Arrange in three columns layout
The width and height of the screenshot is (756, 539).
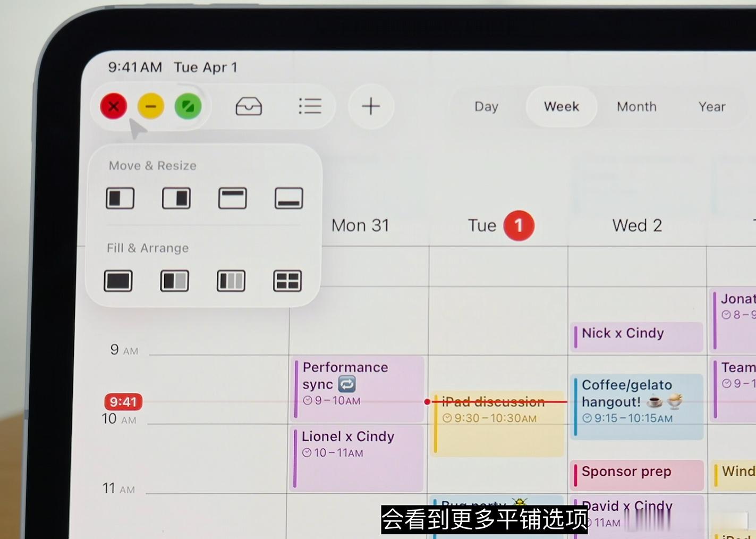pyautogui.click(x=231, y=281)
